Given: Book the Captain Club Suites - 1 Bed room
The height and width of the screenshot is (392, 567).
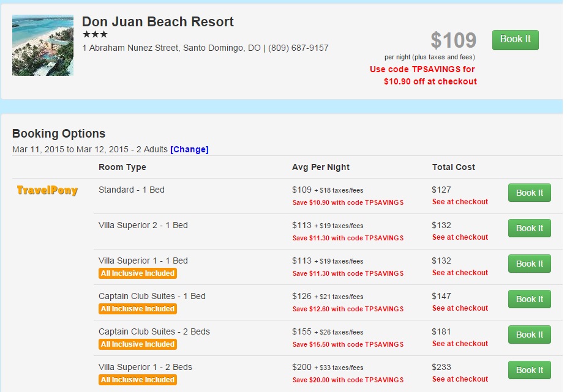Looking at the screenshot, I should click(x=530, y=299).
